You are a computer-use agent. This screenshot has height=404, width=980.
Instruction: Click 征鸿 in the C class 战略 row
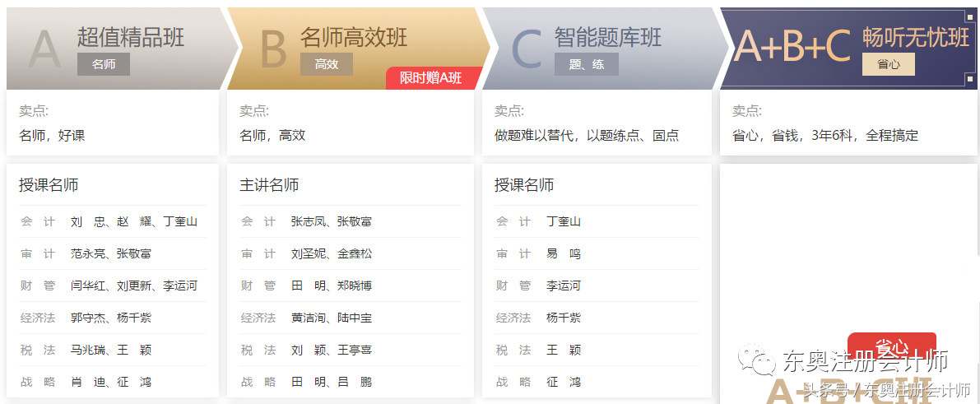tap(564, 382)
